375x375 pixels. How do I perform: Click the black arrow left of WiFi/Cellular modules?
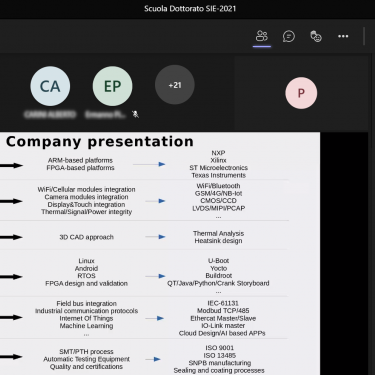click(11, 201)
